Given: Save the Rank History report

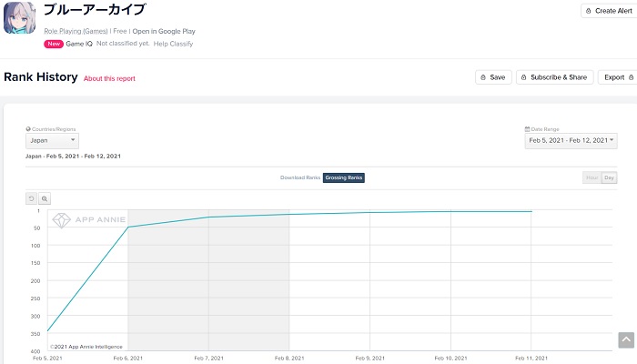Looking at the screenshot, I should [x=493, y=77].
